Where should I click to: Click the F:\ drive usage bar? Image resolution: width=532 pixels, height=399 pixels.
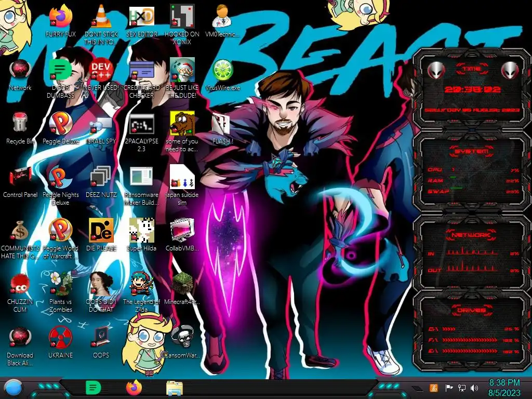click(470, 340)
